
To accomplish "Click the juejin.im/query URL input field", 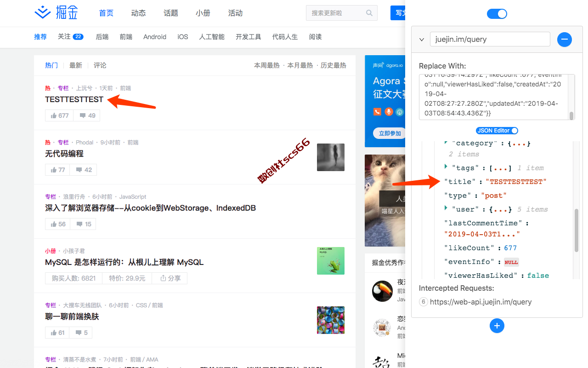I will pyautogui.click(x=490, y=39).
